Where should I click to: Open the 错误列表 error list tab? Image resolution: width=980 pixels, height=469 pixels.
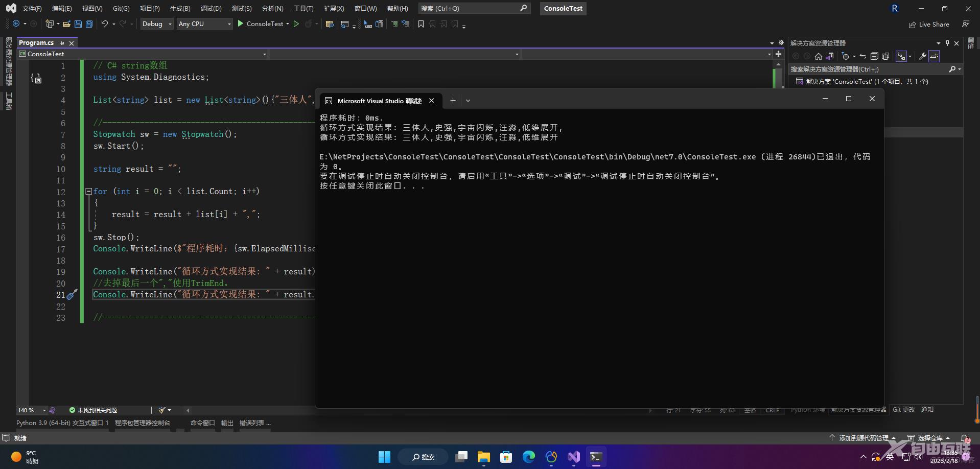coord(255,423)
